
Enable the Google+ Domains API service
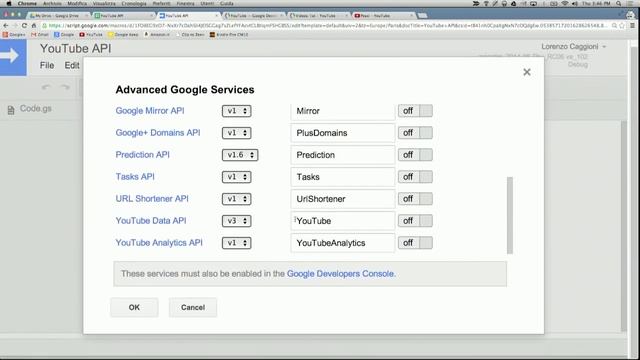[x=415, y=133]
